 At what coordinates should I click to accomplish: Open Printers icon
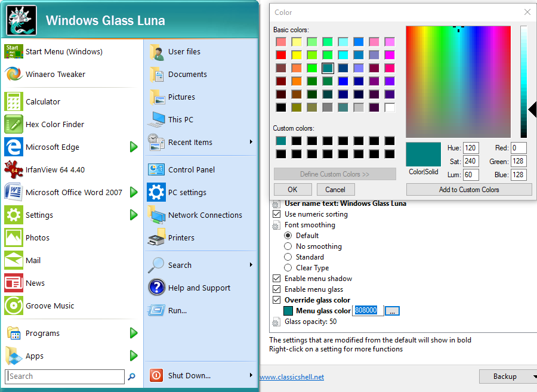(156, 237)
